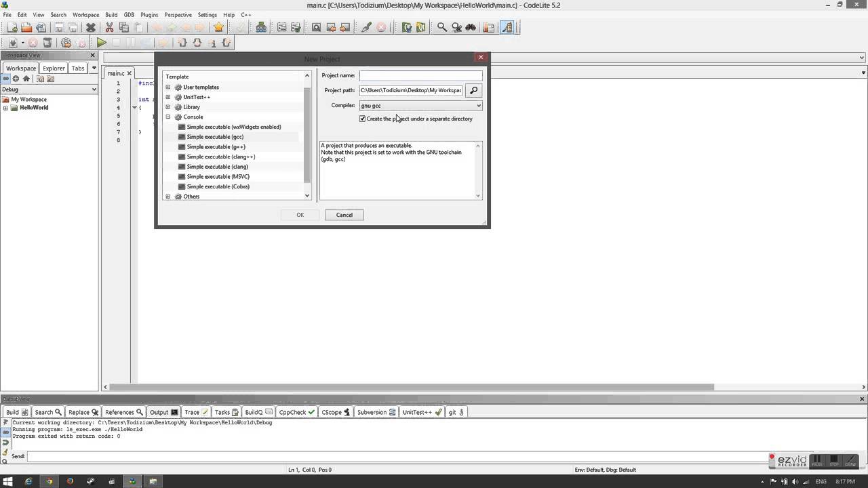The image size is (868, 488).
Task: Click the Windows Start button
Action: pos(8,481)
